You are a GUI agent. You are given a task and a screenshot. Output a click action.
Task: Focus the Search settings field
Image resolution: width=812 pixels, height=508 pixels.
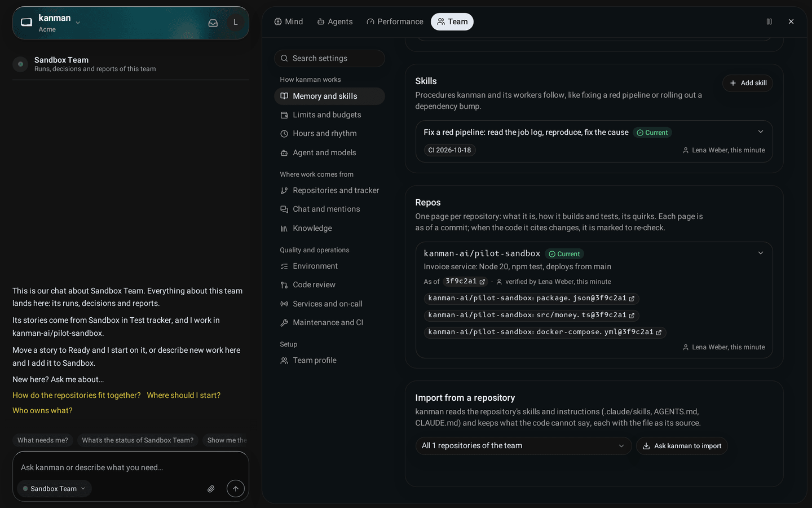pyautogui.click(x=329, y=58)
